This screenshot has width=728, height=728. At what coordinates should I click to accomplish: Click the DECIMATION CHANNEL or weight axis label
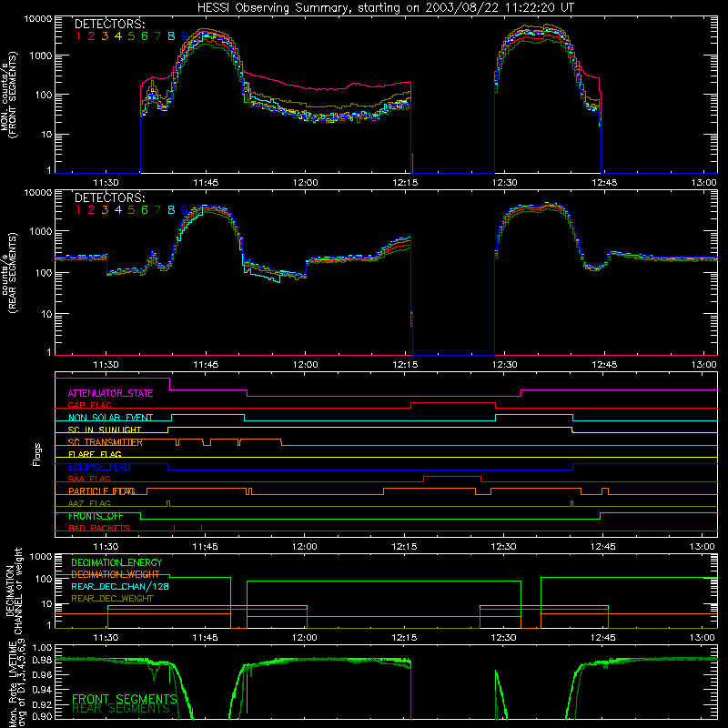14,591
